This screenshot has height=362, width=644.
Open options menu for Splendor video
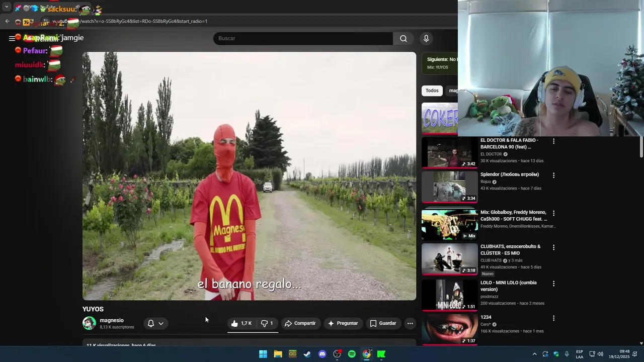553,175
